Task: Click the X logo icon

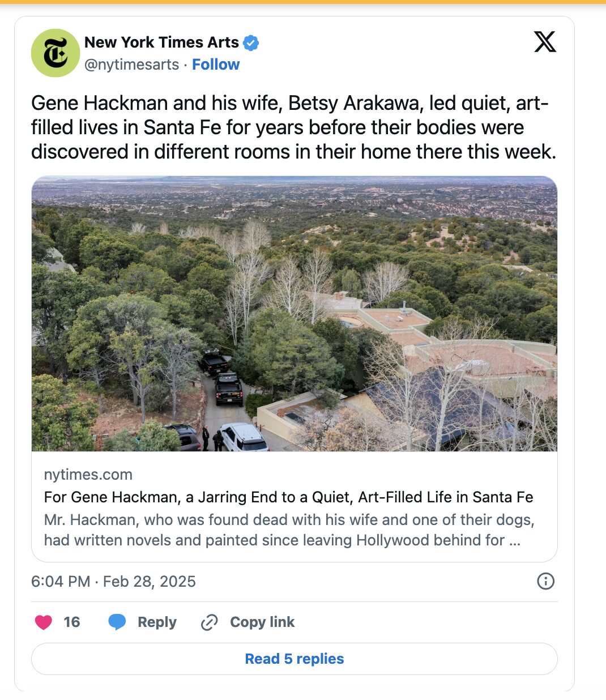Action: point(545,42)
